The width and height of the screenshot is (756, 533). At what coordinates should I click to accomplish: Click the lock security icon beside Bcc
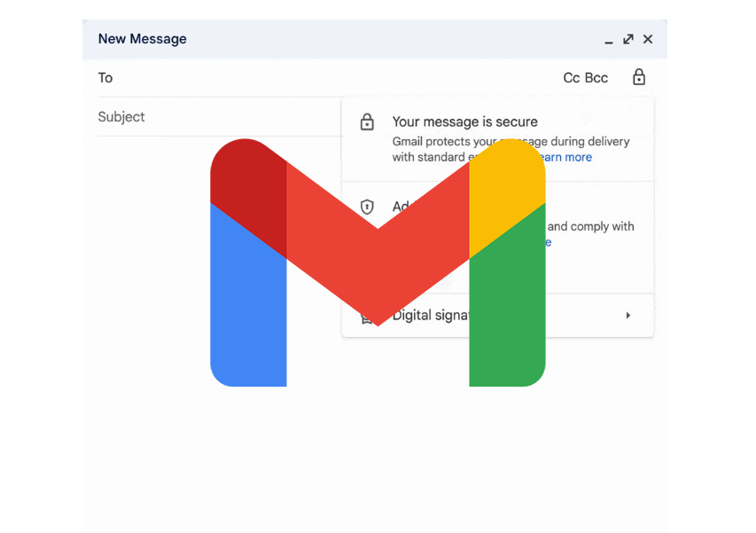click(x=639, y=77)
